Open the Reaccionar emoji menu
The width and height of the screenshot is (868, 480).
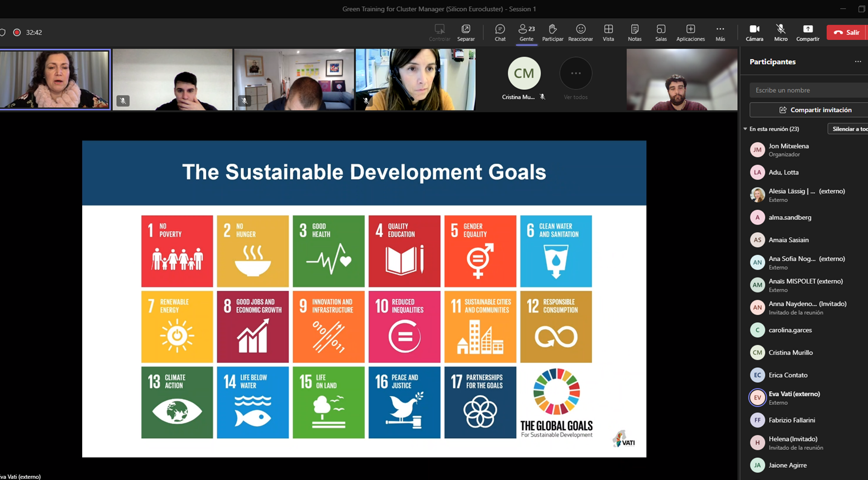pos(580,32)
